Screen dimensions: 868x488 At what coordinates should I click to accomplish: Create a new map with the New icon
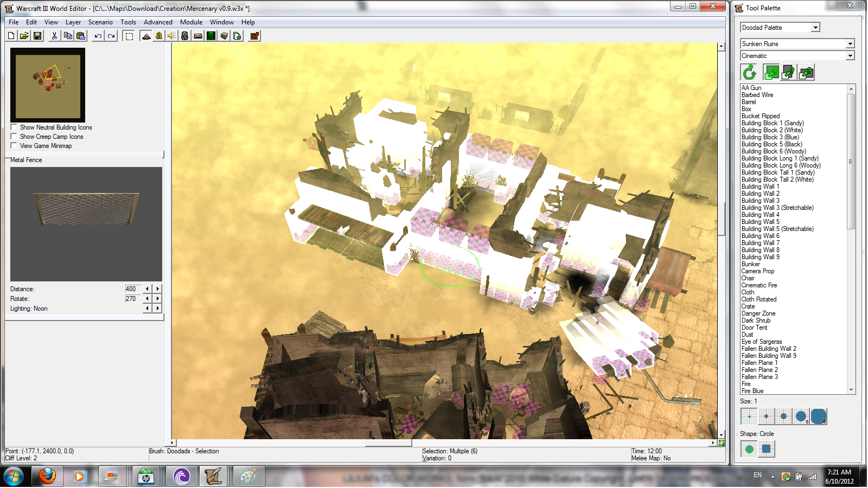tap(11, 36)
